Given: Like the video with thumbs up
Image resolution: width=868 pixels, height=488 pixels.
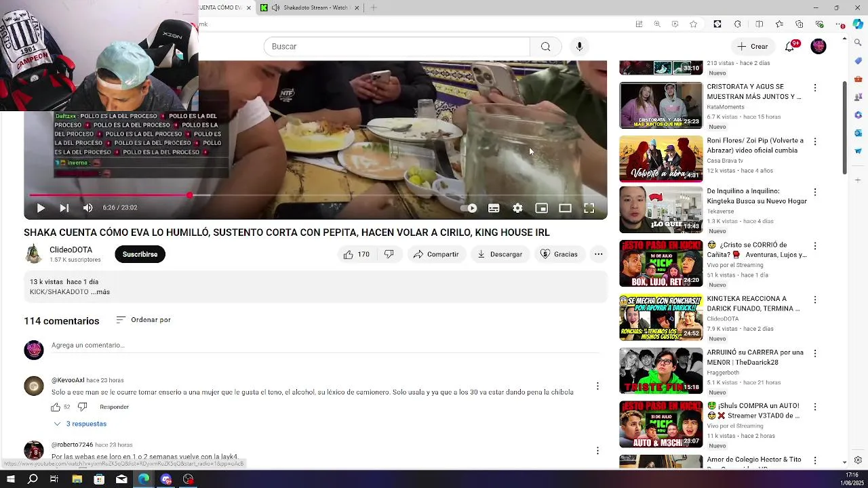Looking at the screenshot, I should (x=357, y=254).
